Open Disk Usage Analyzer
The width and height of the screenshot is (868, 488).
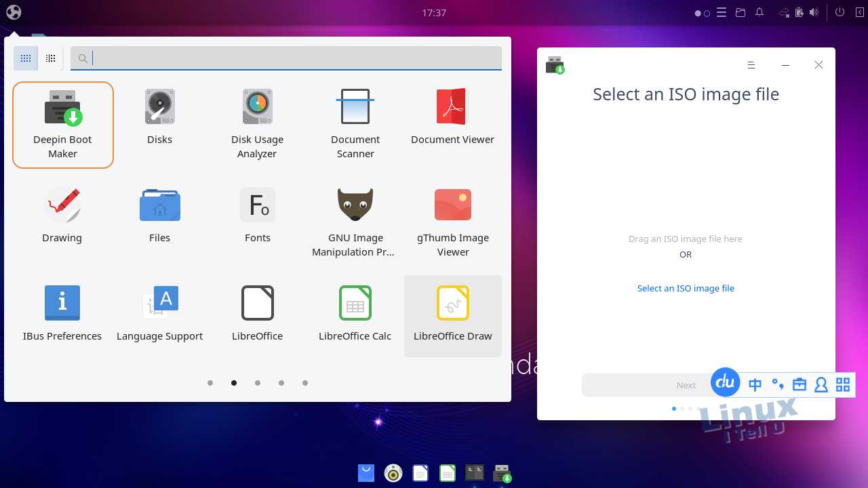click(x=257, y=125)
